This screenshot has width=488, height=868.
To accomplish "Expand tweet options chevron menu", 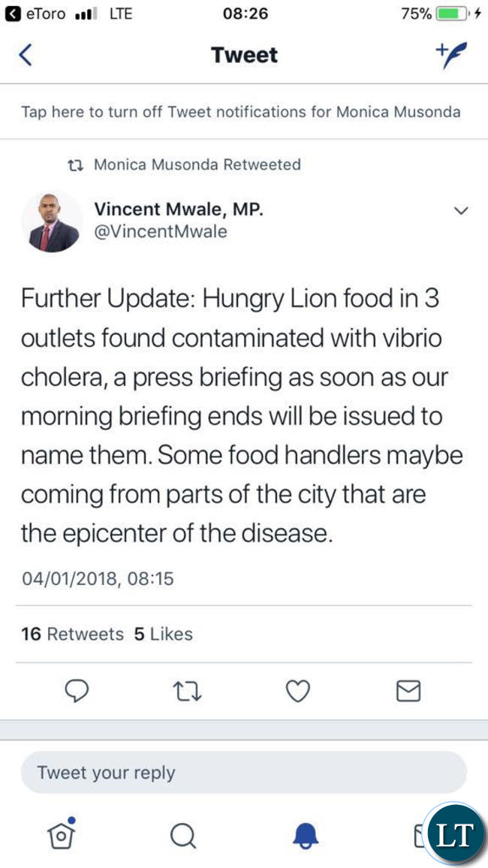I will pyautogui.click(x=461, y=210).
